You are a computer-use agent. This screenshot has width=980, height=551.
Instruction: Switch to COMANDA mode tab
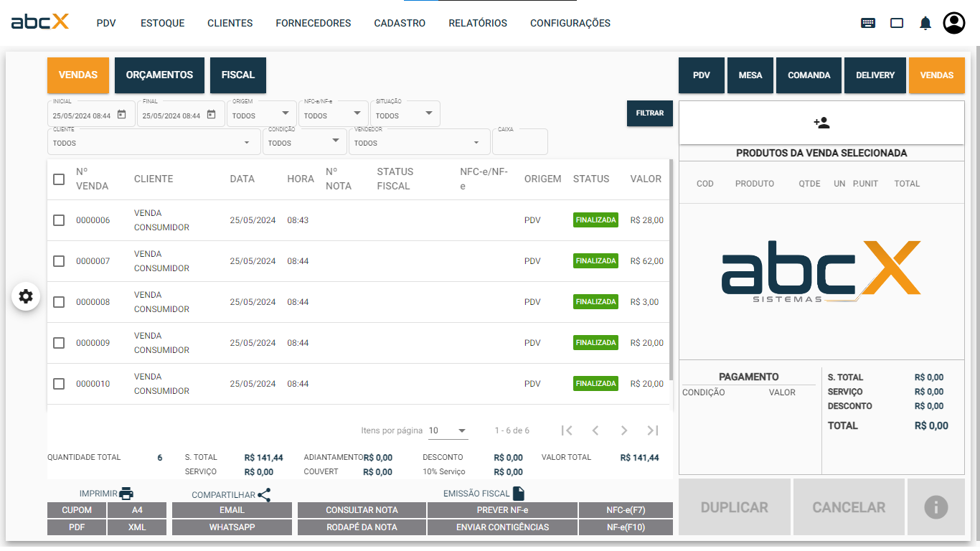(809, 75)
